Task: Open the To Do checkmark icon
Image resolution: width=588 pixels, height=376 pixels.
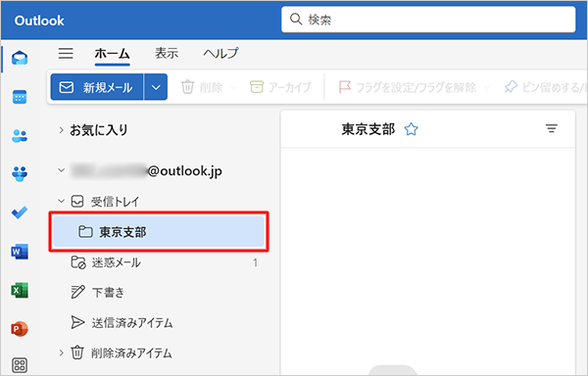Action: coord(20,212)
